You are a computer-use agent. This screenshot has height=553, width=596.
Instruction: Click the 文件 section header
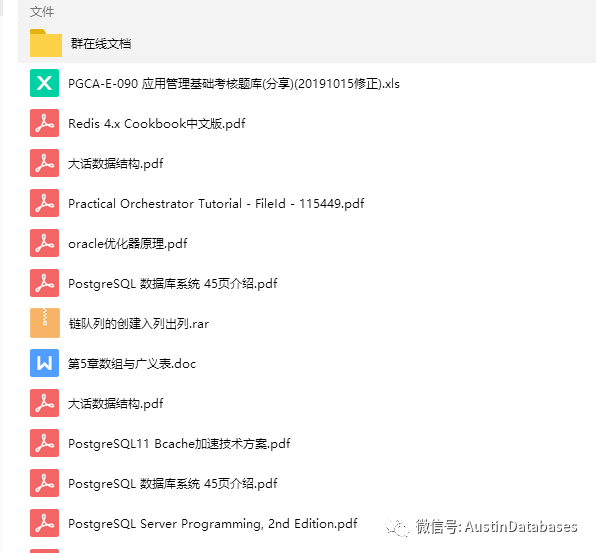tap(42, 12)
